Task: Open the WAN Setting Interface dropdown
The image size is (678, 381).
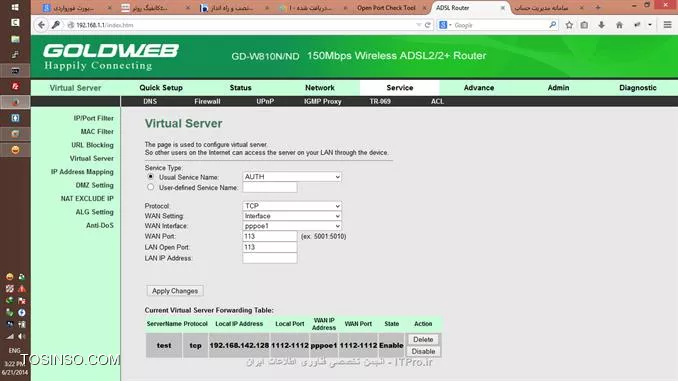Action: pyautogui.click(x=292, y=216)
